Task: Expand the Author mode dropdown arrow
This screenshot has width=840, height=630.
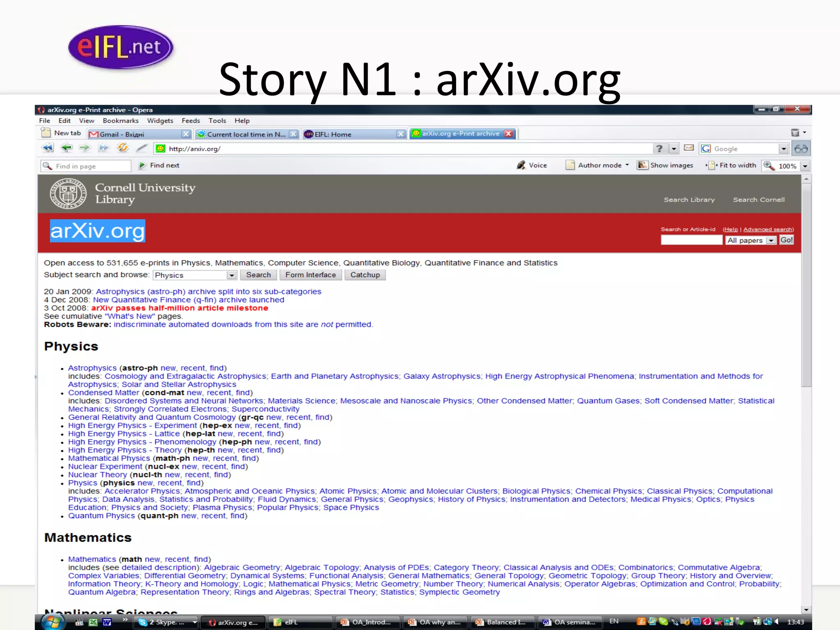Action: click(627, 165)
